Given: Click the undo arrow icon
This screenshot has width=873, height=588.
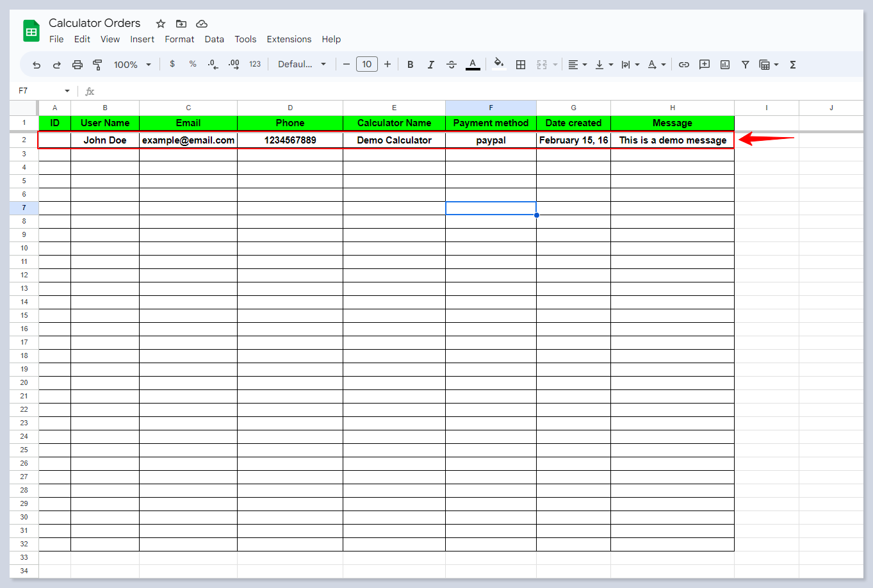Looking at the screenshot, I should click(x=37, y=65).
